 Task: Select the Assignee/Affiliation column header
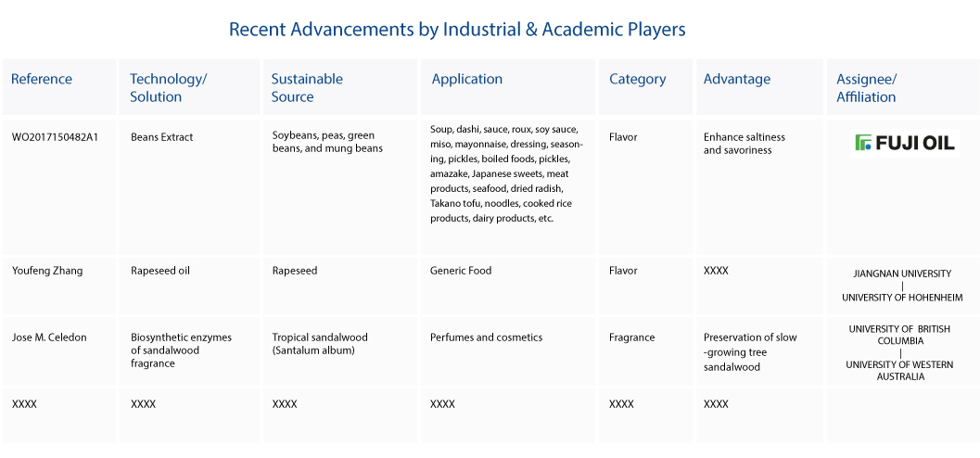pyautogui.click(x=866, y=87)
